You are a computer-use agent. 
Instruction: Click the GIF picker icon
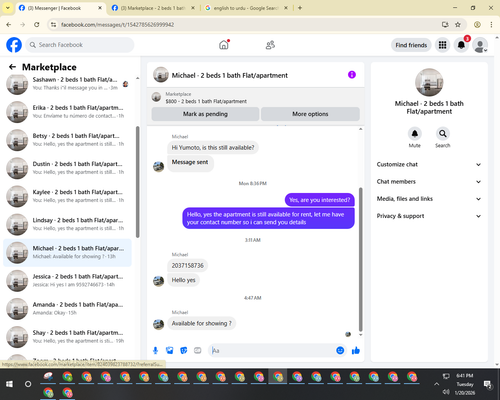(x=198, y=350)
